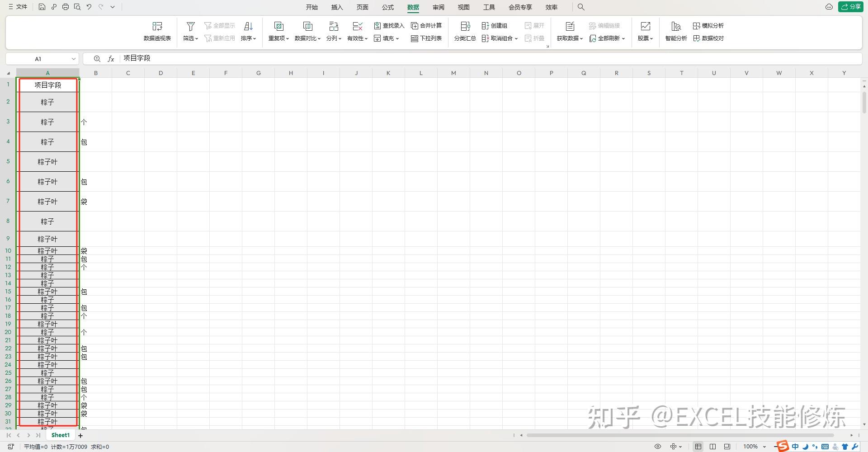Expand the quick access toolbar customization arrow

pos(113,7)
